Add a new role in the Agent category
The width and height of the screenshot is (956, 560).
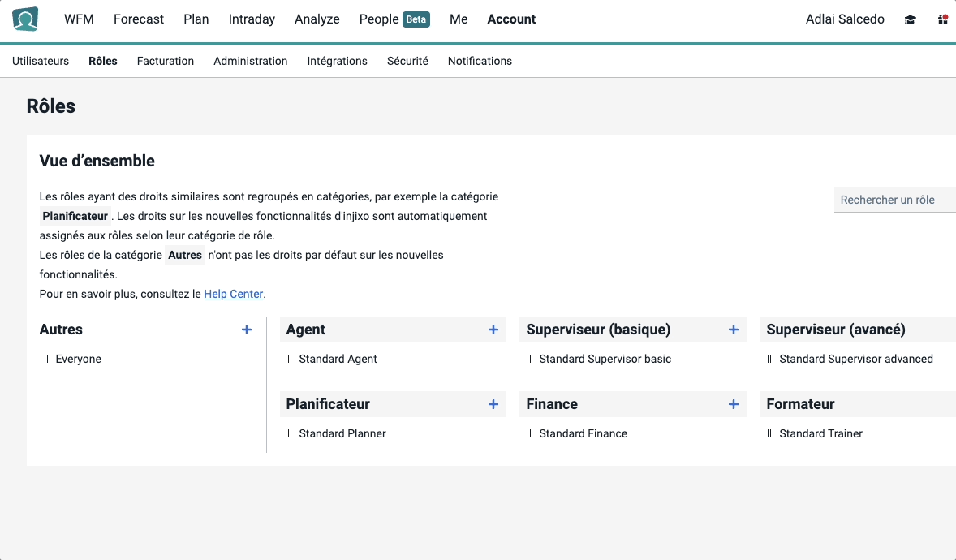tap(493, 330)
